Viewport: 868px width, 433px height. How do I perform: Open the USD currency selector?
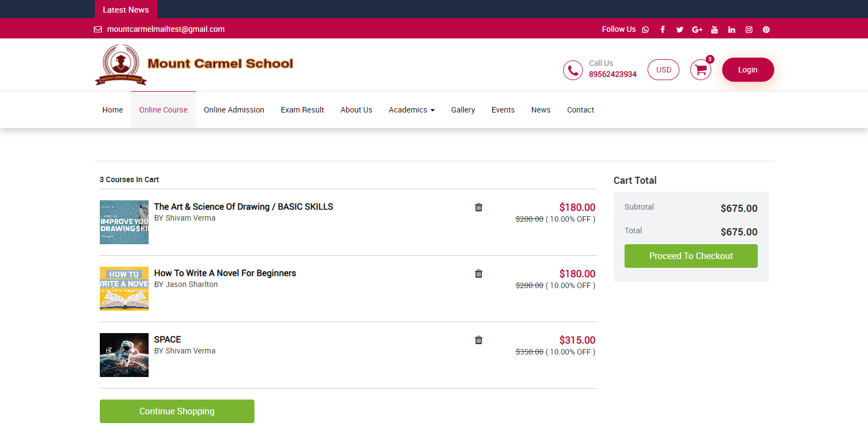click(663, 70)
